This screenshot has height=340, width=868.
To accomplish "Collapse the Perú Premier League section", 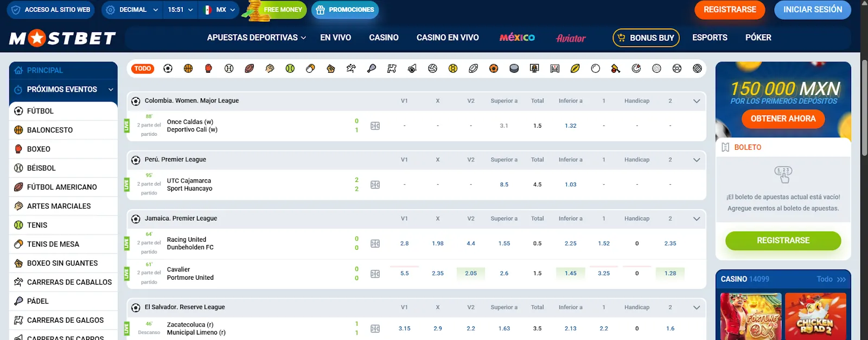I will pyautogui.click(x=697, y=160).
